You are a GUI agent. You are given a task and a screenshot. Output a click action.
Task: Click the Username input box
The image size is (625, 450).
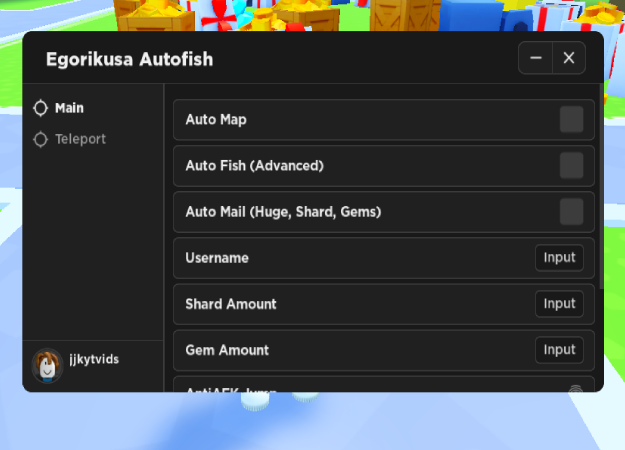click(x=559, y=258)
